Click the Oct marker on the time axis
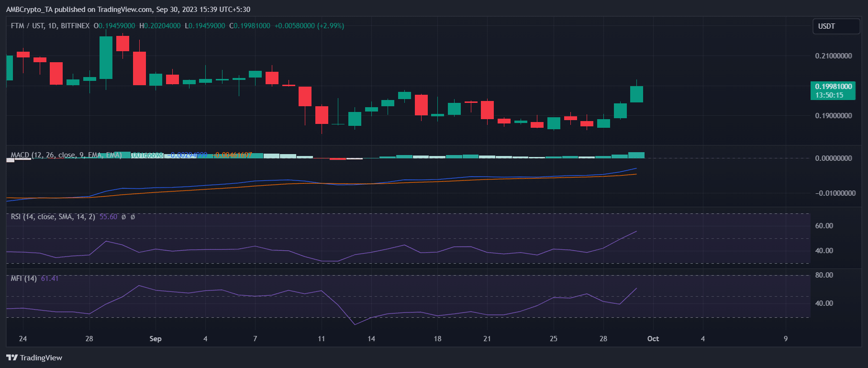Screen dimensions: 868x368 [653, 339]
